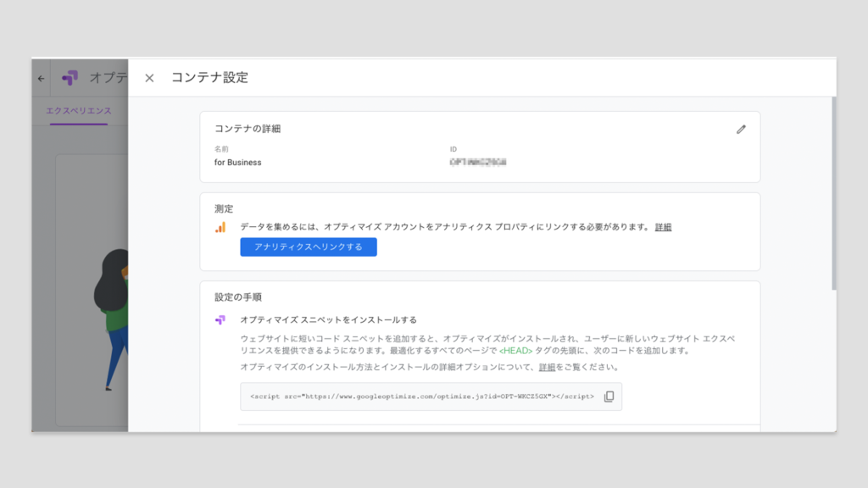Viewport: 868px width, 488px height.
Task: Click the コンテナ設定 panel title
Action: click(x=209, y=78)
